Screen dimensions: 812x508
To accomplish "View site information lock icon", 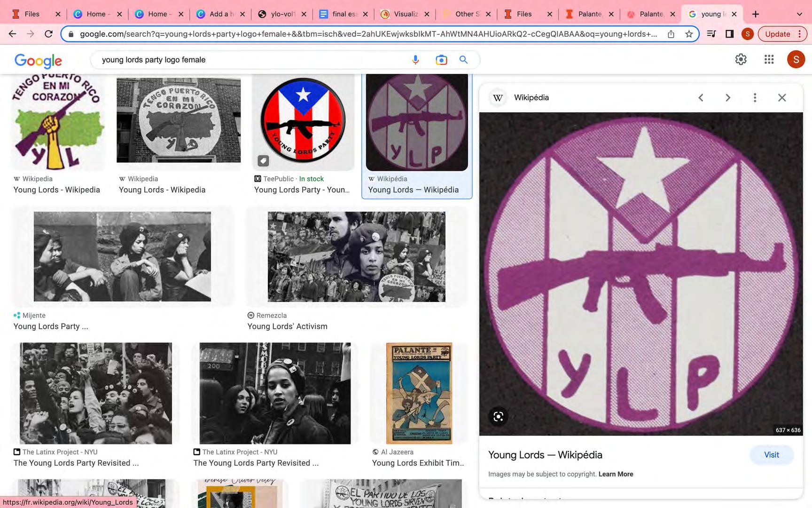I will pos(71,34).
